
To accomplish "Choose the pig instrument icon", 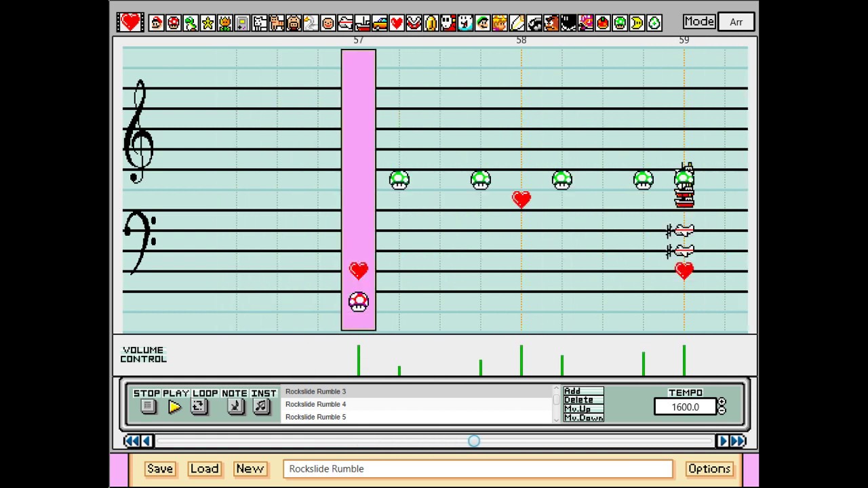I will 294,23.
